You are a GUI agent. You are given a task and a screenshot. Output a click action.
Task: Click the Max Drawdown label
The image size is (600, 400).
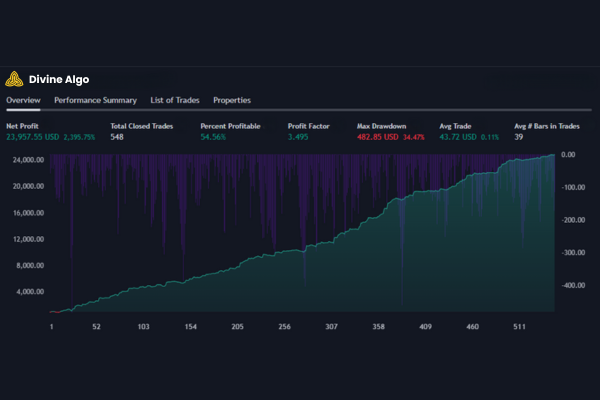click(381, 126)
